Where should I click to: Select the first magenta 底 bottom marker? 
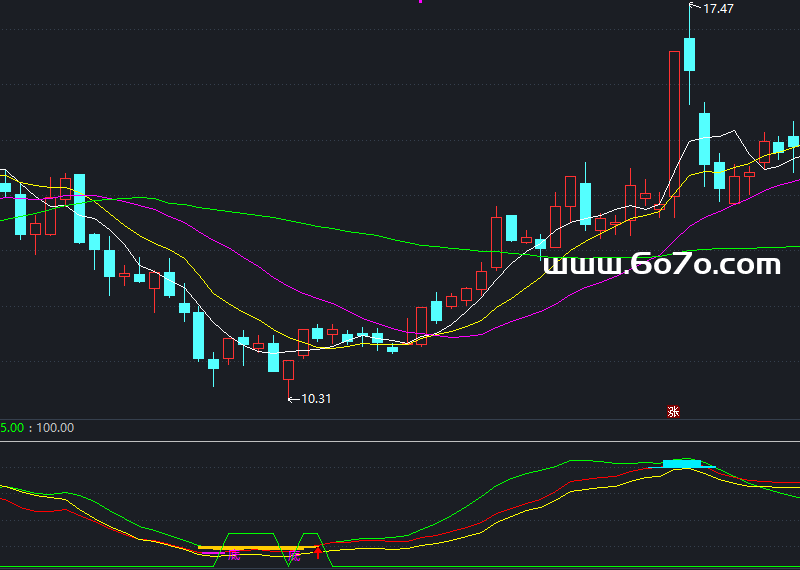pyautogui.click(x=234, y=554)
